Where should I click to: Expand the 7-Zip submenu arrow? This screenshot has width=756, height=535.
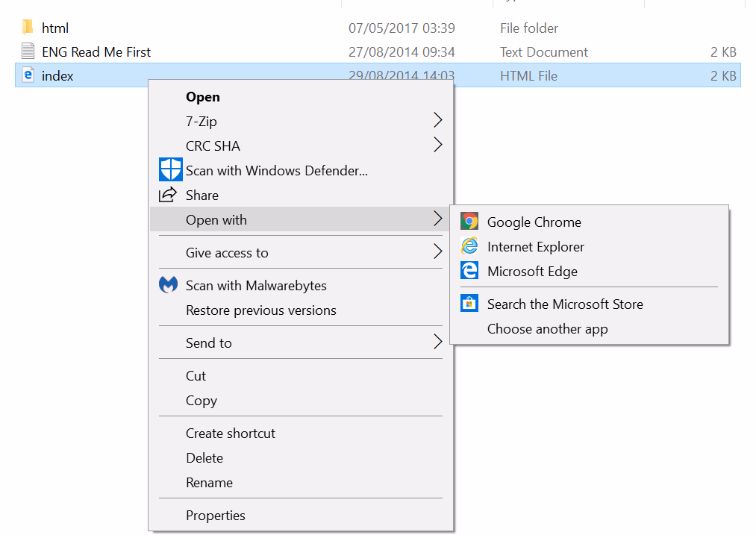[437, 120]
